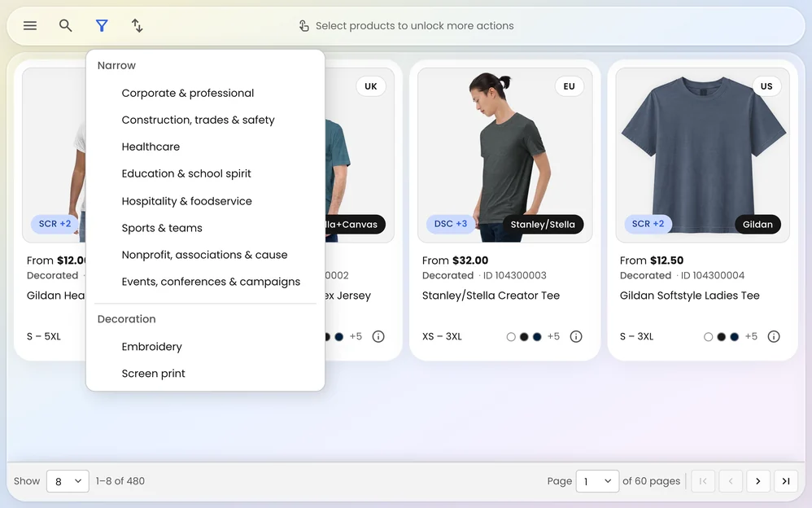Image resolution: width=812 pixels, height=508 pixels.
Task: Open the Stanley/Stella Creator Tee title
Action: (491, 296)
